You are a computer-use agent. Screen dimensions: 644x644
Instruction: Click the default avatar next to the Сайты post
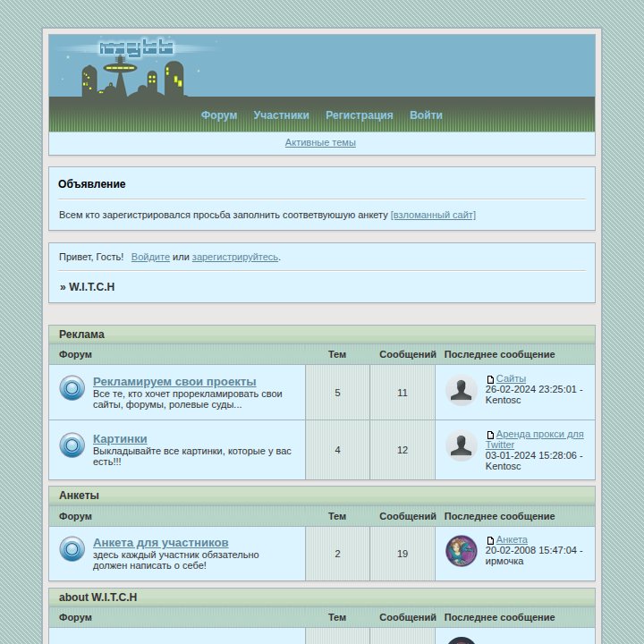(x=462, y=390)
